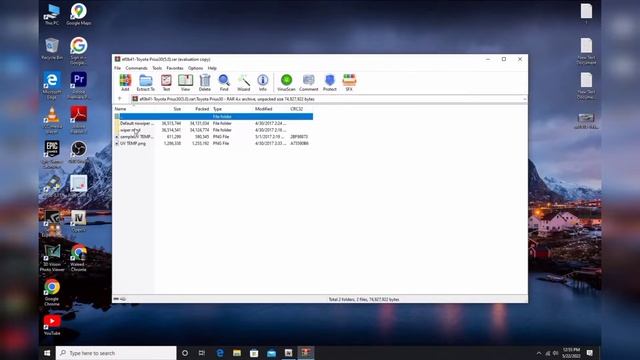640x360 pixels.
Task: Click the Windows Start button
Action: pos(47,353)
